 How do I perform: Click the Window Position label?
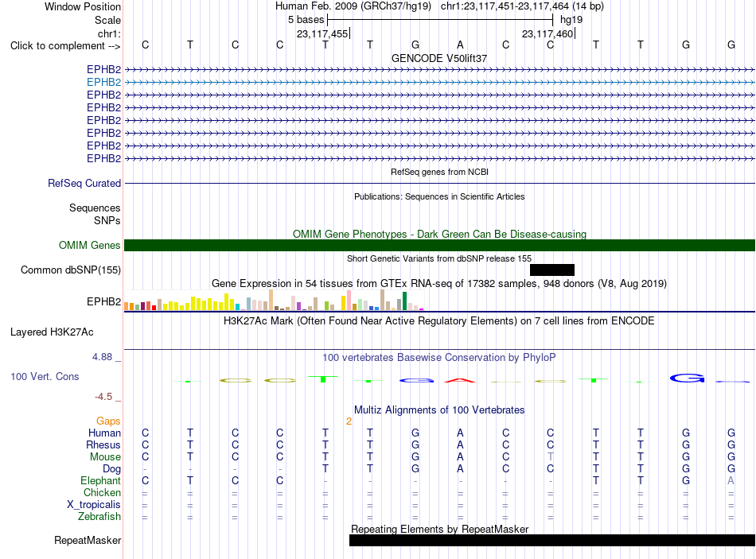83,6
